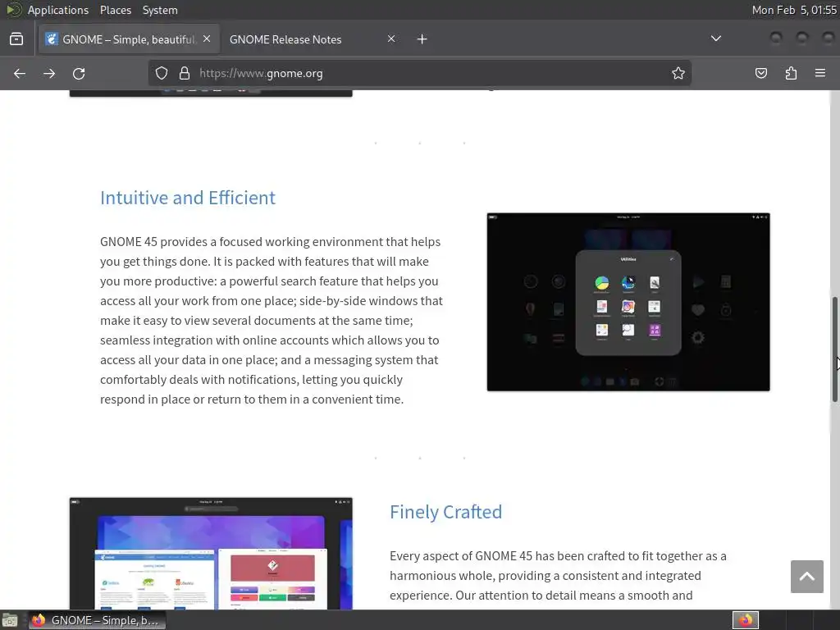
Task: Show site security padlock info
Action: coord(185,73)
